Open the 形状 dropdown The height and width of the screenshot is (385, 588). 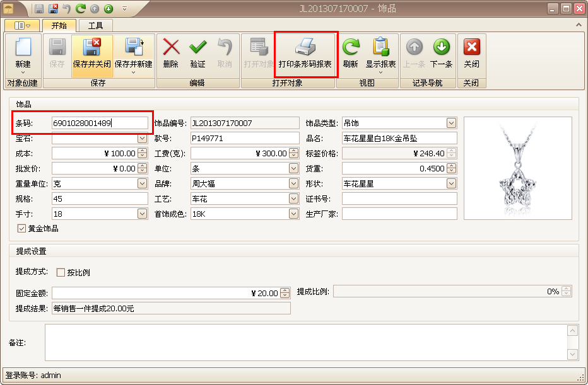[x=451, y=183]
